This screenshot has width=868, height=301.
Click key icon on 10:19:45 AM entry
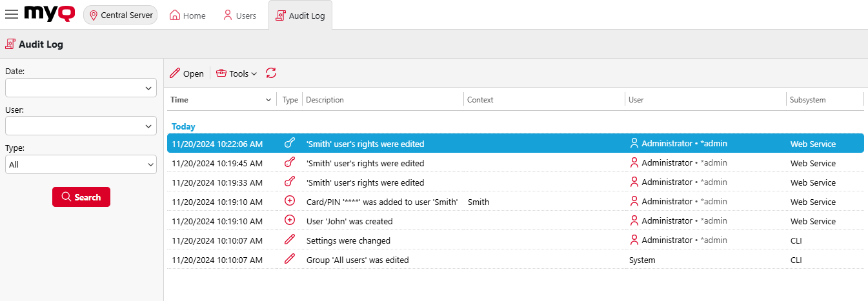pyautogui.click(x=290, y=163)
